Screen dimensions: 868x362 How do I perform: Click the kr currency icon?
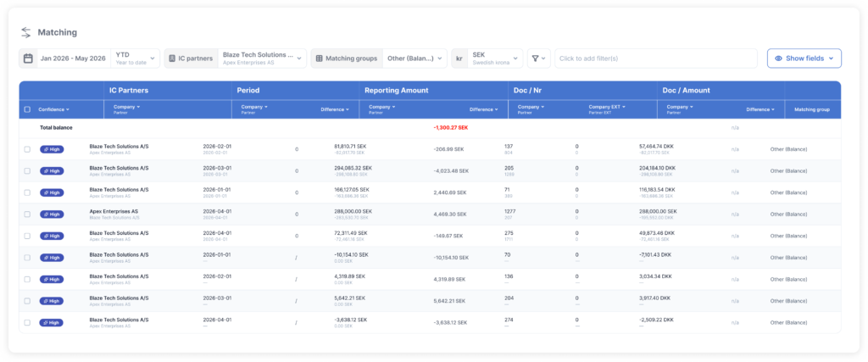click(x=459, y=58)
